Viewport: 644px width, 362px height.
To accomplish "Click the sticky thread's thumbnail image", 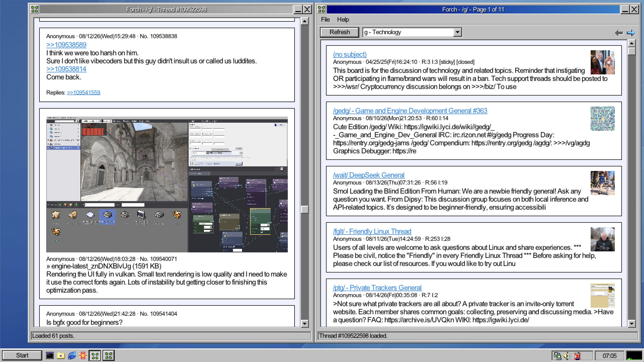I will click(602, 62).
